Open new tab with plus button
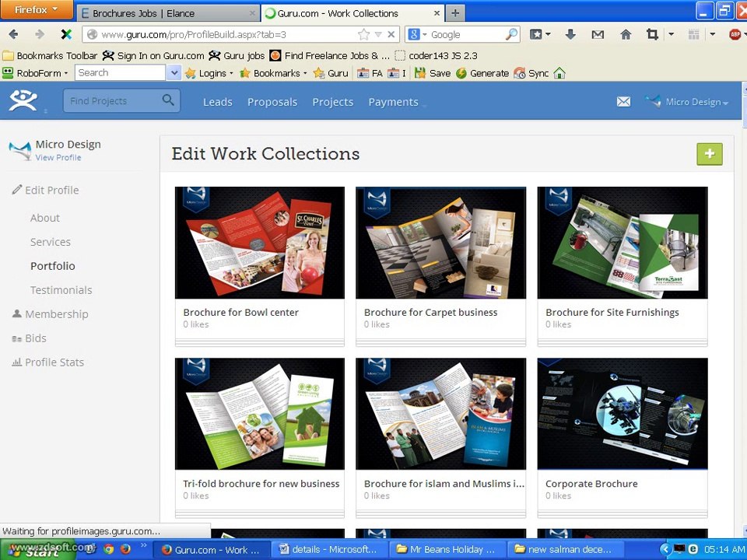The height and width of the screenshot is (560, 747). pos(455,13)
